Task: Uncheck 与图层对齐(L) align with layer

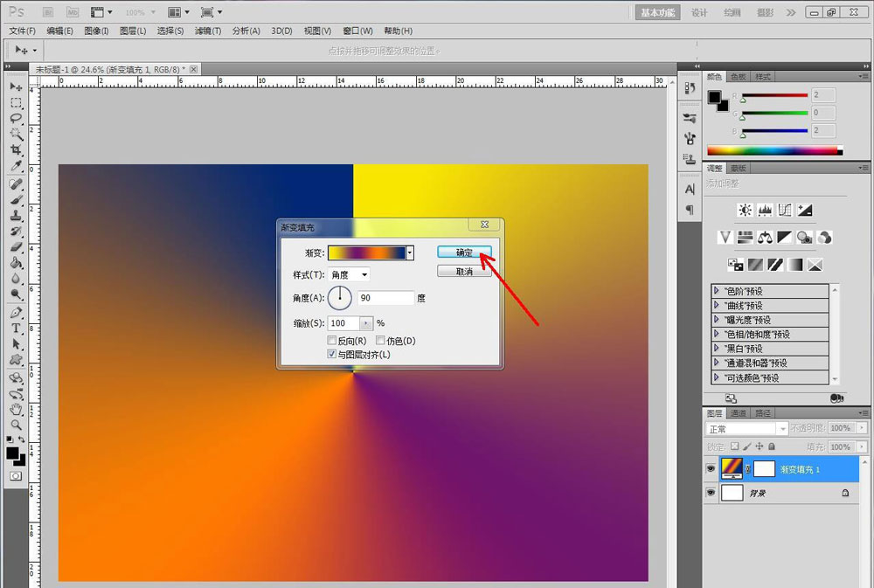Action: (332, 355)
